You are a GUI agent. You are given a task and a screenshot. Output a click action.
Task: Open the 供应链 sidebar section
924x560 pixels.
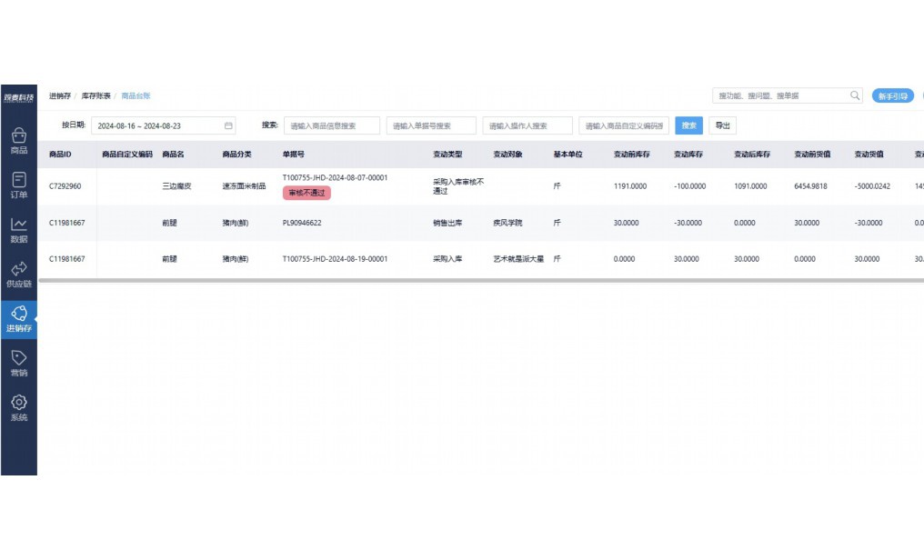pyautogui.click(x=19, y=275)
